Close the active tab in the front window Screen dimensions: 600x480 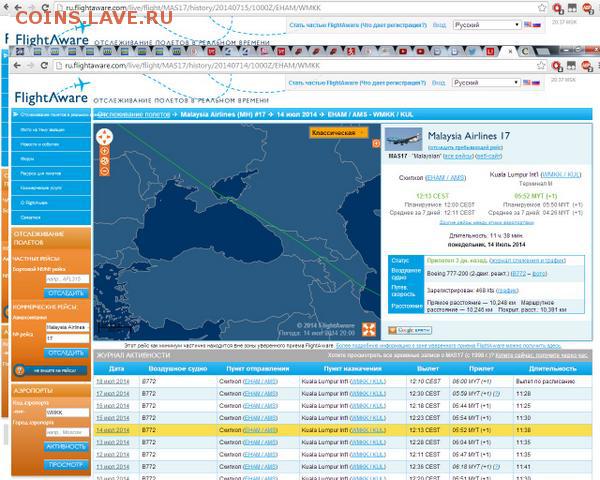point(510,51)
